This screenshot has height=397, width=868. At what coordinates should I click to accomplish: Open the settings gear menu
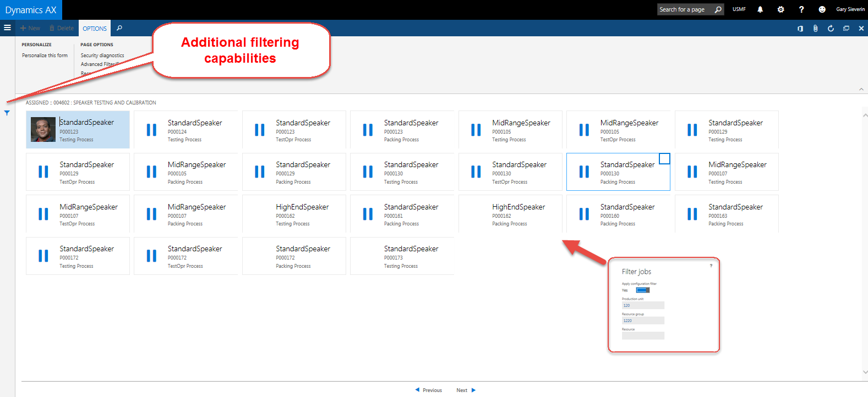coord(780,9)
